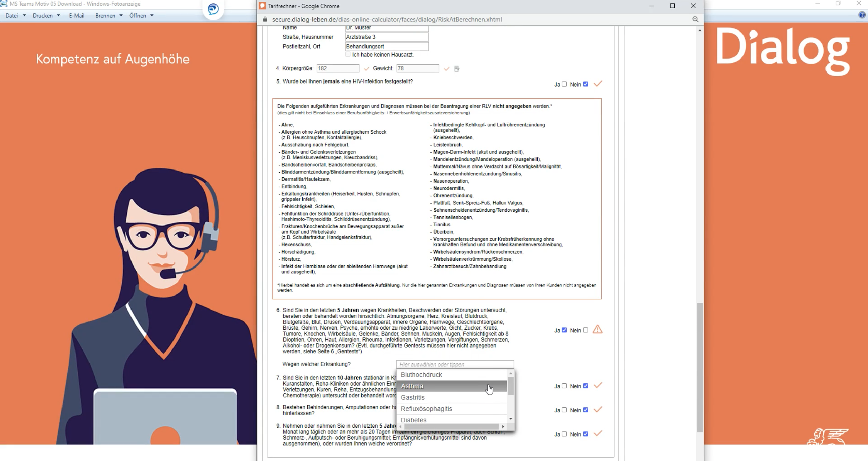Viewport: 868px width, 461px height.
Task: Click the calculator icon next to Gewicht
Action: click(457, 69)
